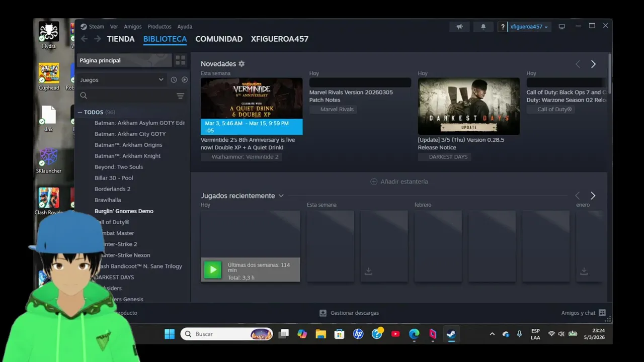The width and height of the screenshot is (644, 362).
Task: Show next recently played games arrow
Action: pos(593,196)
